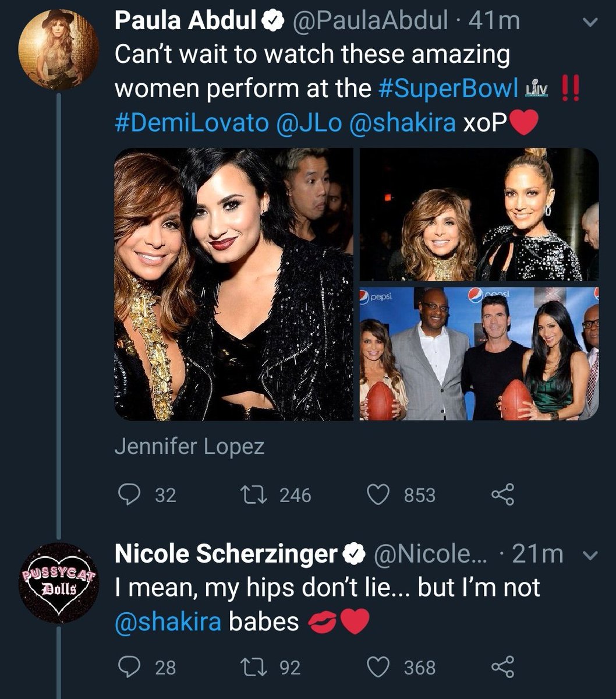Share Paula Abdul's tweet
The image size is (616, 699).
(x=503, y=495)
